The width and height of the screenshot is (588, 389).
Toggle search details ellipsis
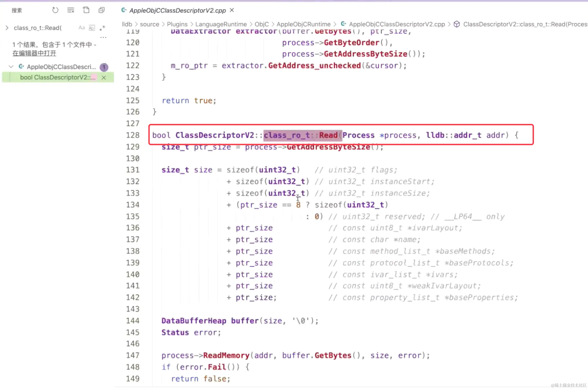tap(103, 37)
